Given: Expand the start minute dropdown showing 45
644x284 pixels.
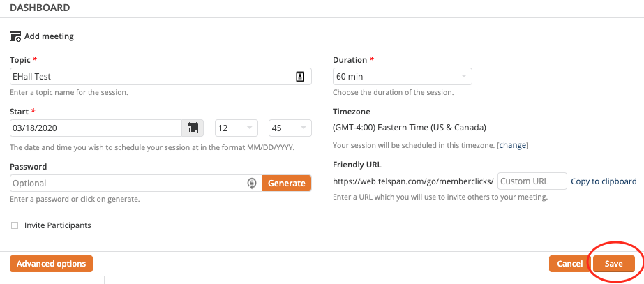Looking at the screenshot, I should [x=290, y=128].
